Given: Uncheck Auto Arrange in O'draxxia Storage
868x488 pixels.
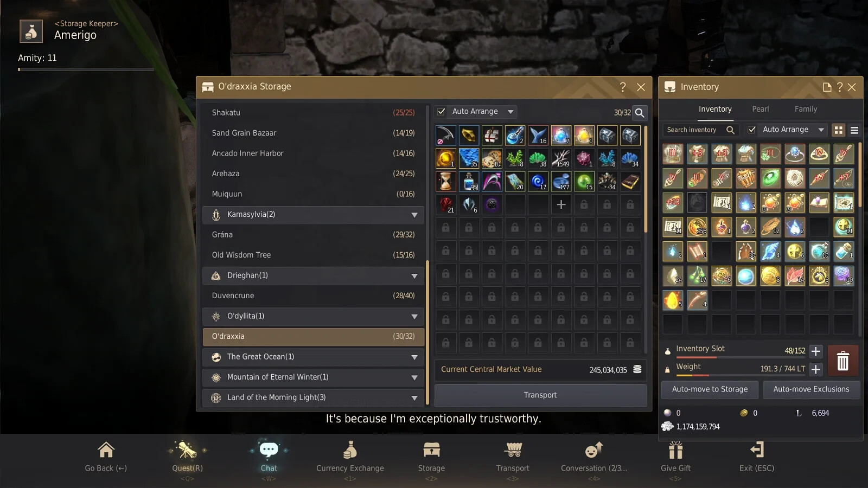Looking at the screenshot, I should tap(442, 111).
